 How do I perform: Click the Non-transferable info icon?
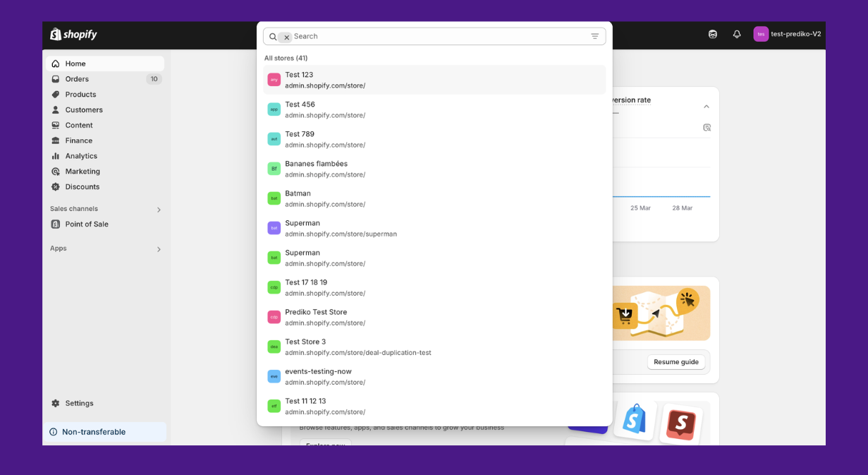tap(54, 432)
